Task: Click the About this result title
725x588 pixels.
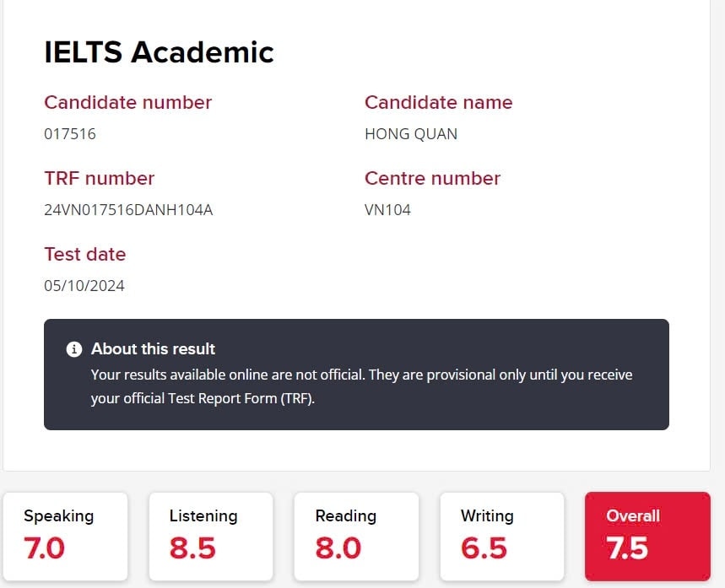Action: click(153, 348)
